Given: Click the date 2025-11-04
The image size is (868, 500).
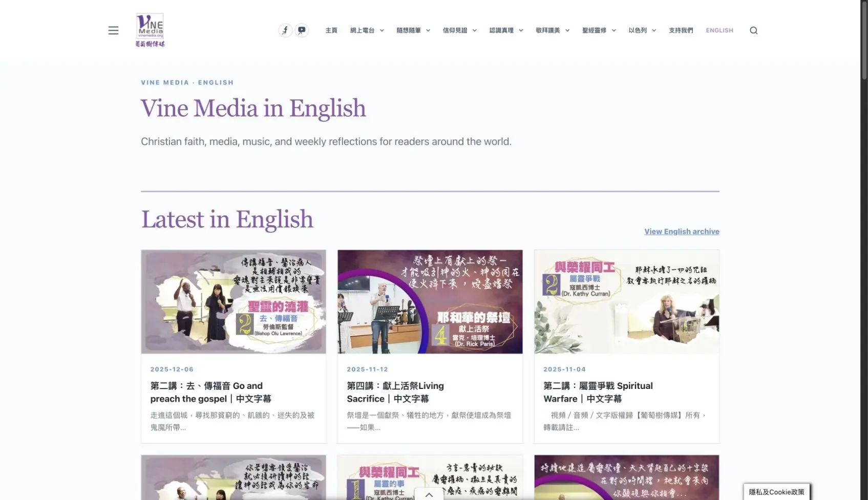Looking at the screenshot, I should pos(564,369).
